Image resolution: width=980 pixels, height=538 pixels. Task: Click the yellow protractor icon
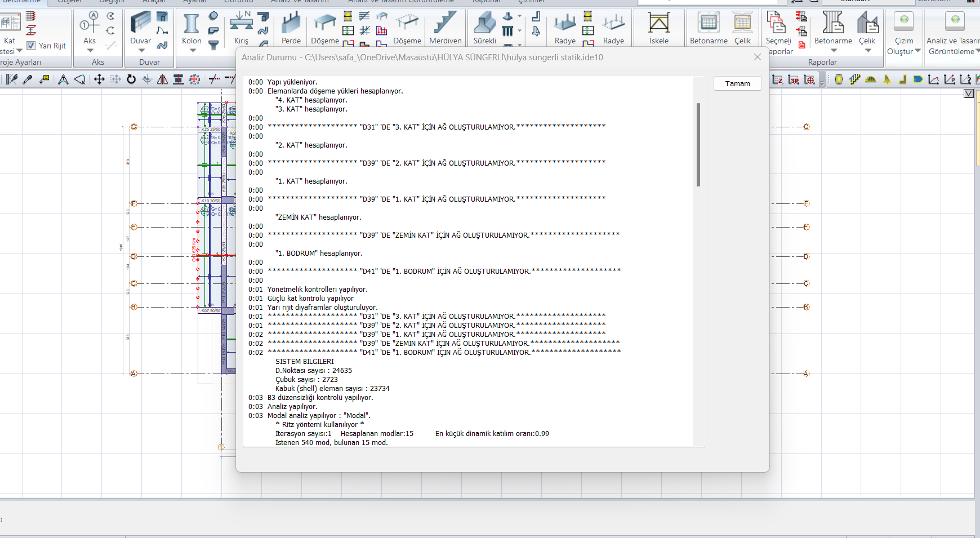[x=871, y=79]
